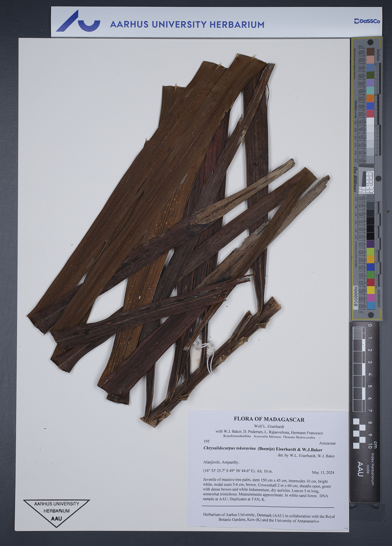Click the DaSSCo logo
The height and width of the screenshot is (546, 392).
click(x=367, y=21)
